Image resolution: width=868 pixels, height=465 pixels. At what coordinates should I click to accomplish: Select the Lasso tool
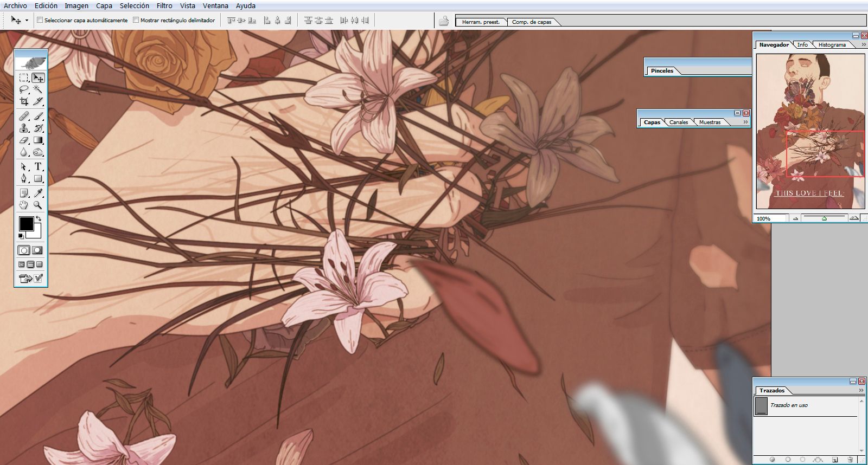[24, 89]
